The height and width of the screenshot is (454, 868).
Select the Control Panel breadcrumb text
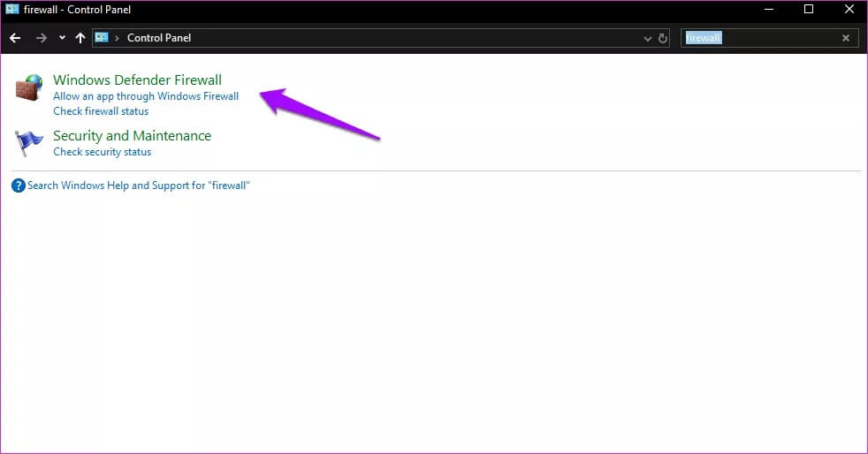[159, 38]
